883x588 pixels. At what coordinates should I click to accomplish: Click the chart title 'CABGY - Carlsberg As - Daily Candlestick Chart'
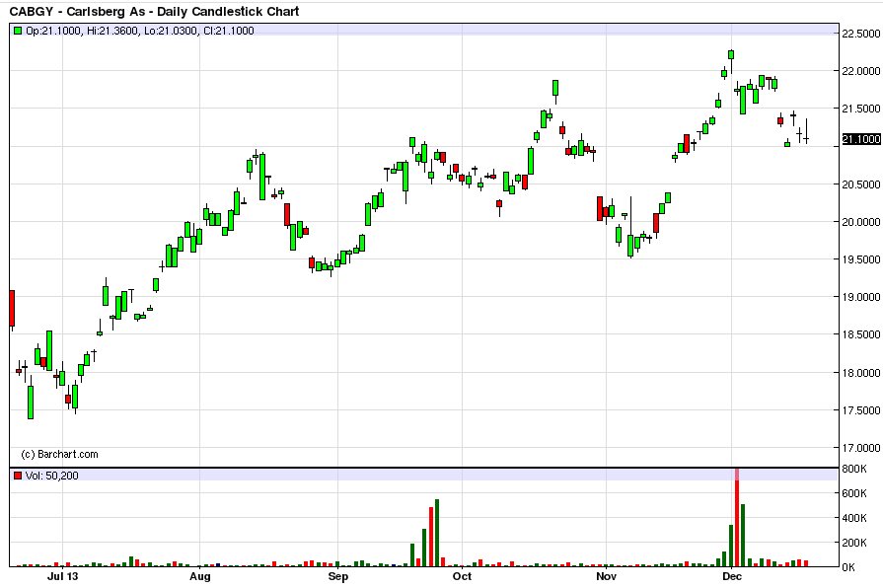[154, 11]
